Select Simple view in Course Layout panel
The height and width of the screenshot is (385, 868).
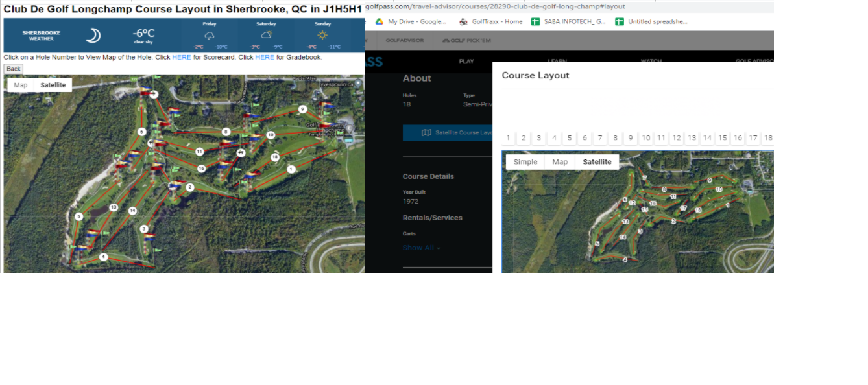(x=525, y=161)
